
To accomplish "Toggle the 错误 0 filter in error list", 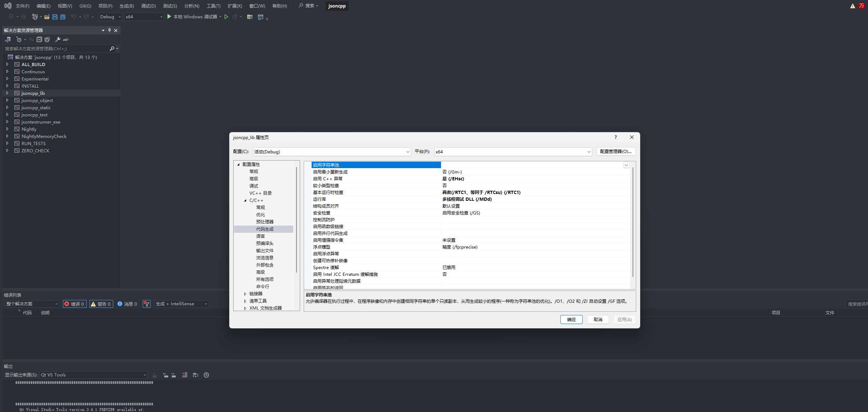I will click(x=74, y=304).
